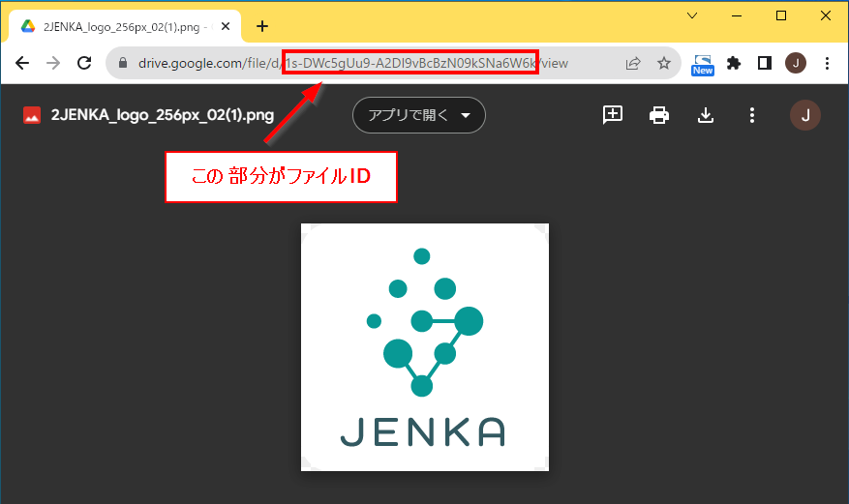Open a new tab with plus button
Image resolution: width=849 pixels, height=504 pixels.
tap(262, 26)
